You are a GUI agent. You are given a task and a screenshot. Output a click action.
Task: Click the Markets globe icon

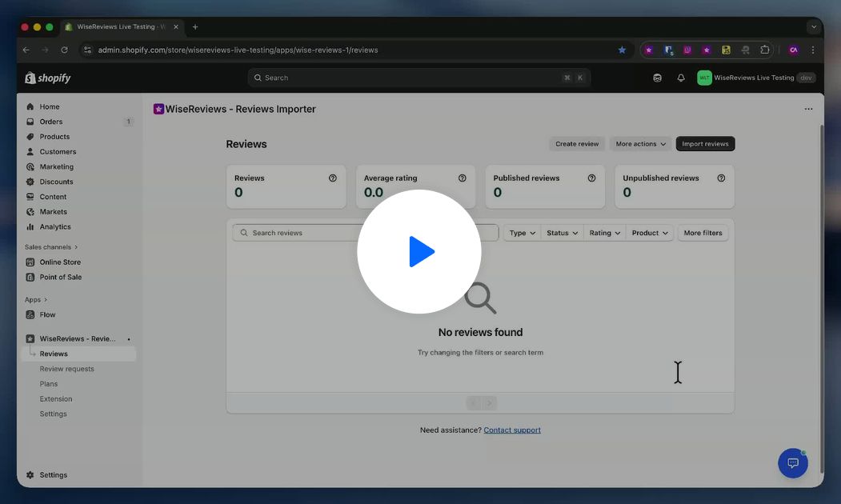[30, 212]
